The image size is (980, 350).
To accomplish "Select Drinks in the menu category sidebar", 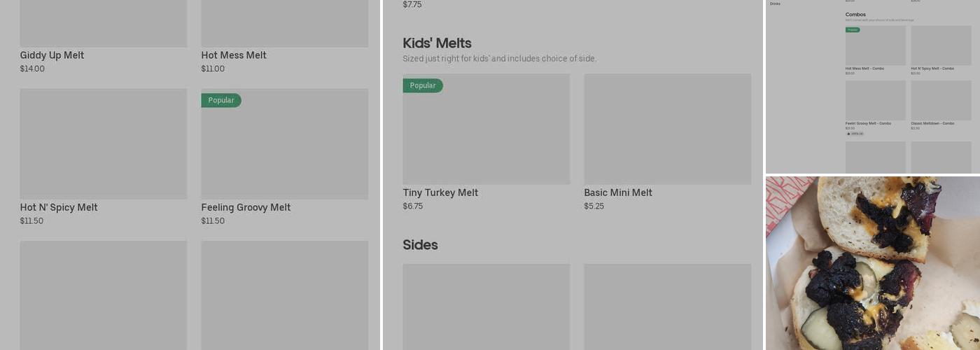I will pos(775,4).
